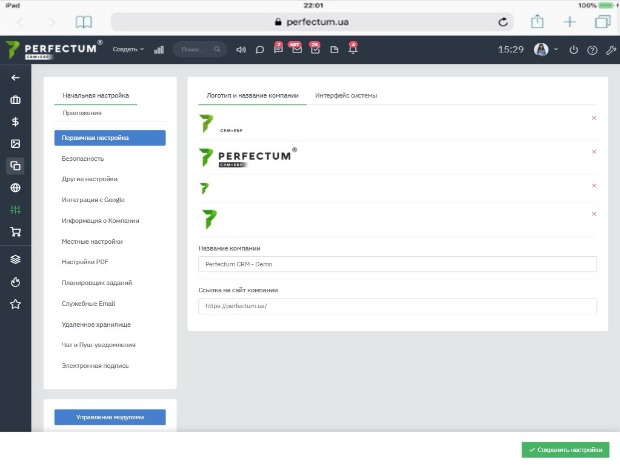Click the Управление модулями button
The width and height of the screenshot is (620, 465).
(x=110, y=417)
